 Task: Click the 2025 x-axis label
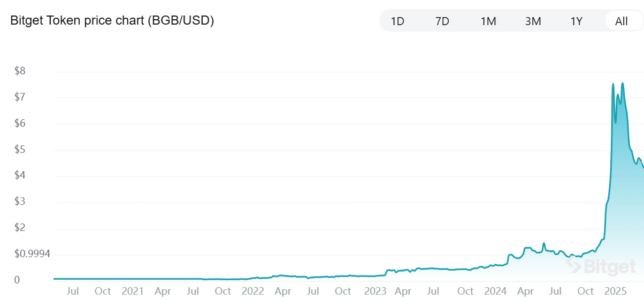pyautogui.click(x=616, y=291)
